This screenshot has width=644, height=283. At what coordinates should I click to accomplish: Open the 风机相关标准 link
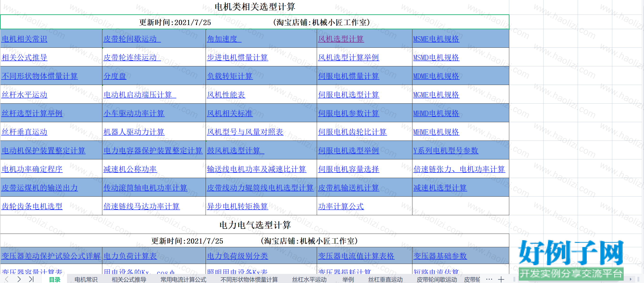(230, 113)
